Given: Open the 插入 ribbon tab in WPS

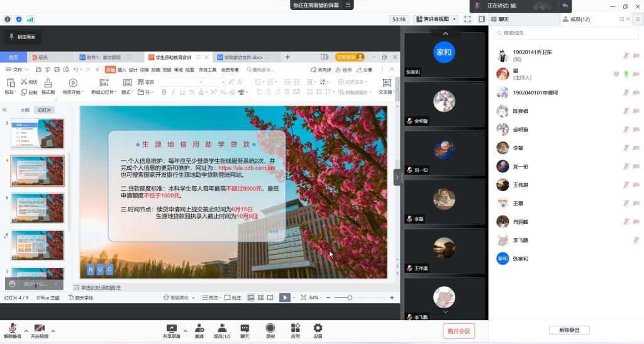Looking at the screenshot, I should (121, 70).
